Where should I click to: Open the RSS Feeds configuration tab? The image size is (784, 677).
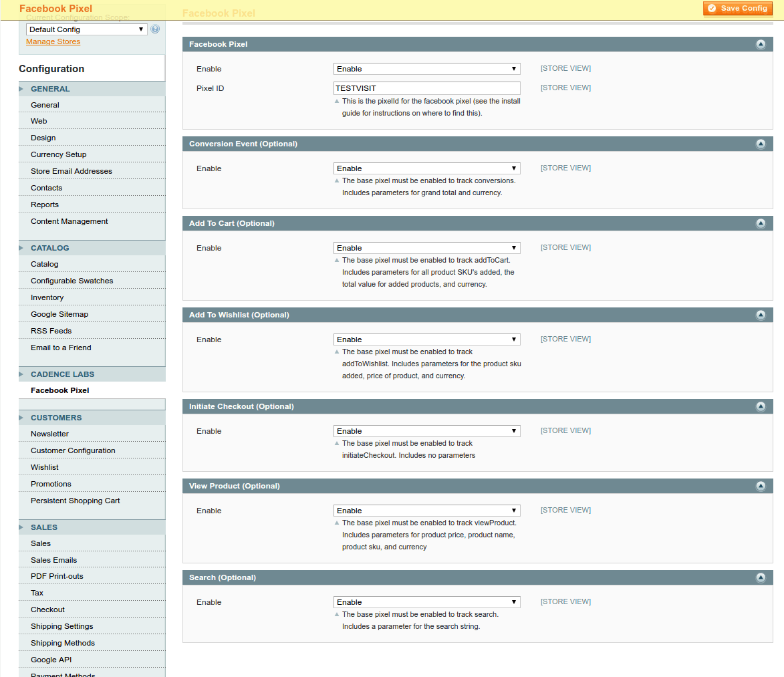point(92,331)
